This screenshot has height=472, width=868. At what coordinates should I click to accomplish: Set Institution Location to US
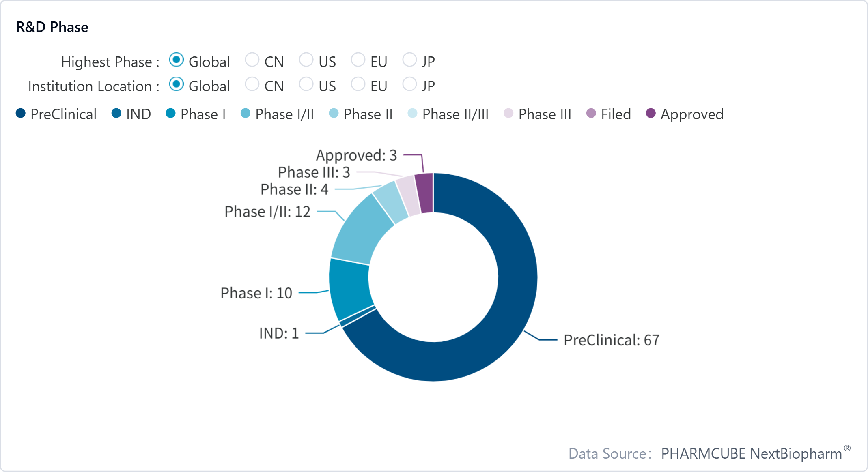[306, 84]
